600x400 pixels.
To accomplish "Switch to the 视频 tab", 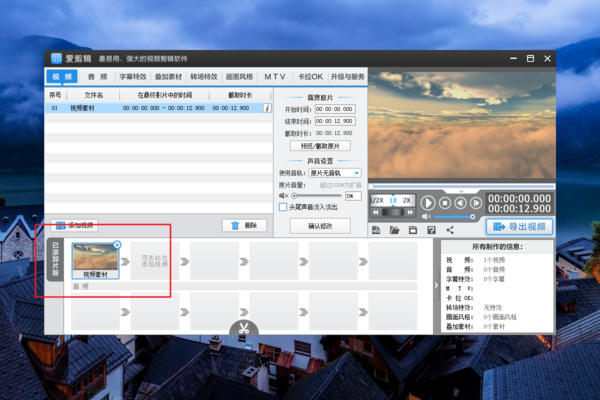I will (62, 77).
